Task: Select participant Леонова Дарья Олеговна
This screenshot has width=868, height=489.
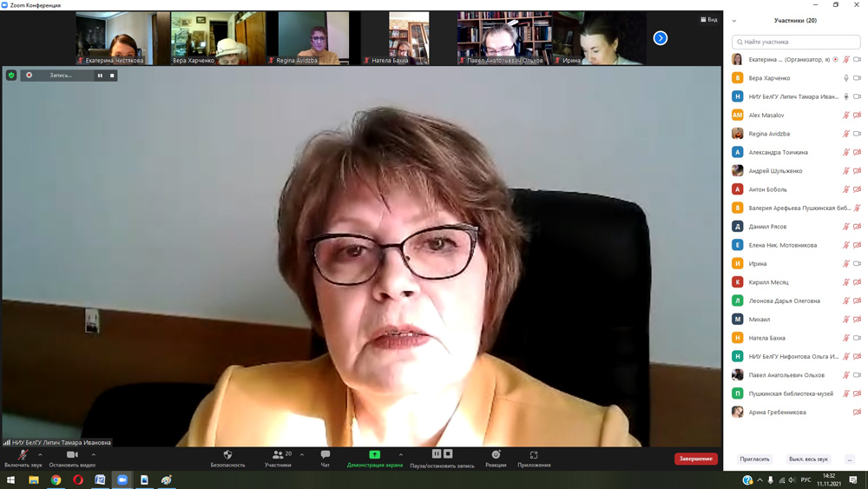Action: point(795,301)
